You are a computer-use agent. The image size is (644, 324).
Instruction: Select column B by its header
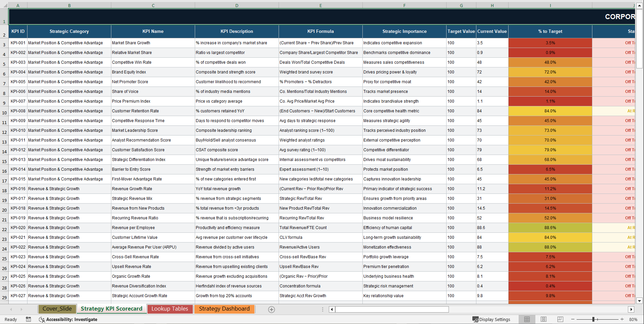tap(69, 5)
